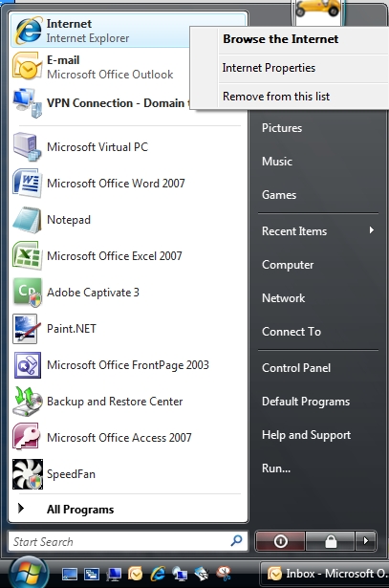The height and width of the screenshot is (588, 389).
Task: Click the search magnifier icon
Action: [236, 541]
